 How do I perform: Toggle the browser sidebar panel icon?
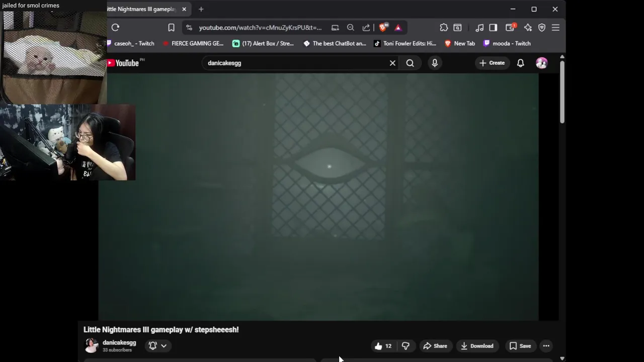coord(493,28)
